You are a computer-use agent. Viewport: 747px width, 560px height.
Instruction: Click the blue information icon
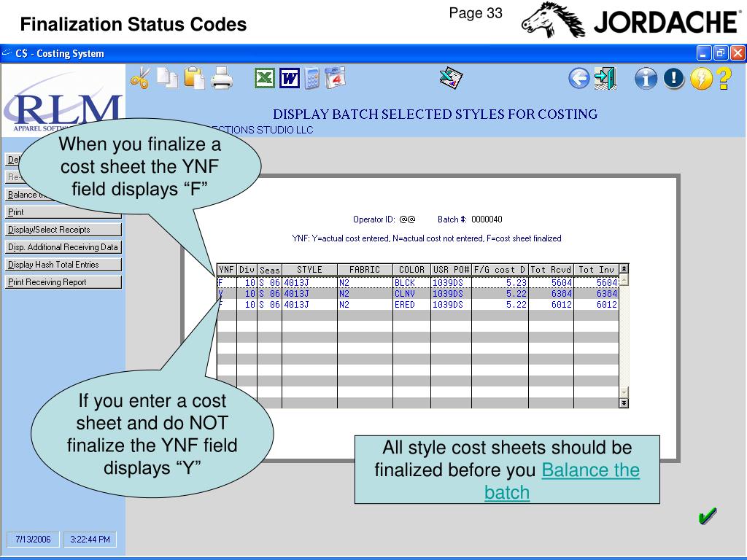click(x=646, y=78)
